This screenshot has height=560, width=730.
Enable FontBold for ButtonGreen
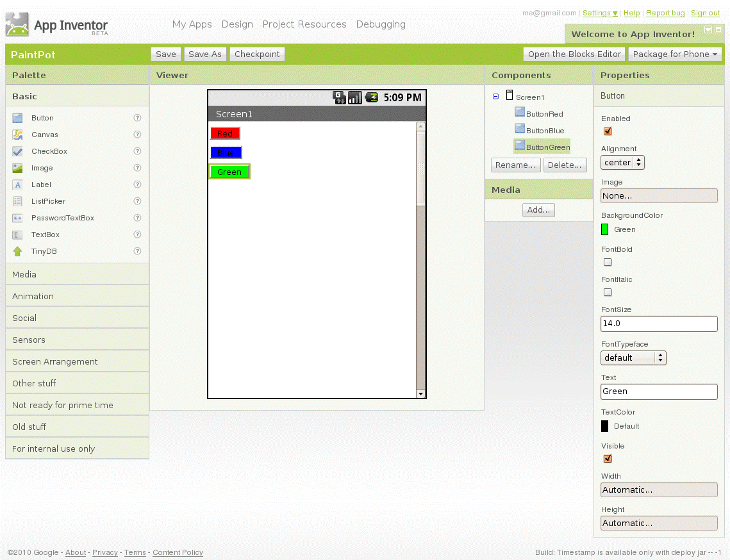607,262
